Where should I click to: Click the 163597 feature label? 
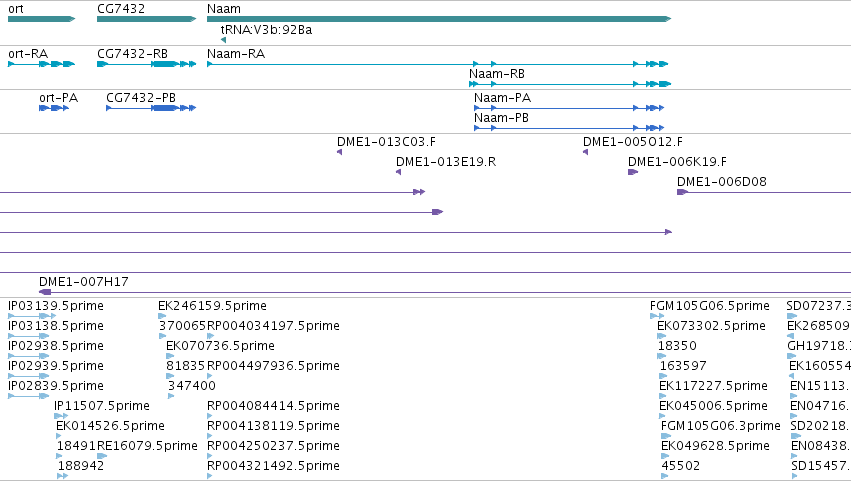(683, 366)
